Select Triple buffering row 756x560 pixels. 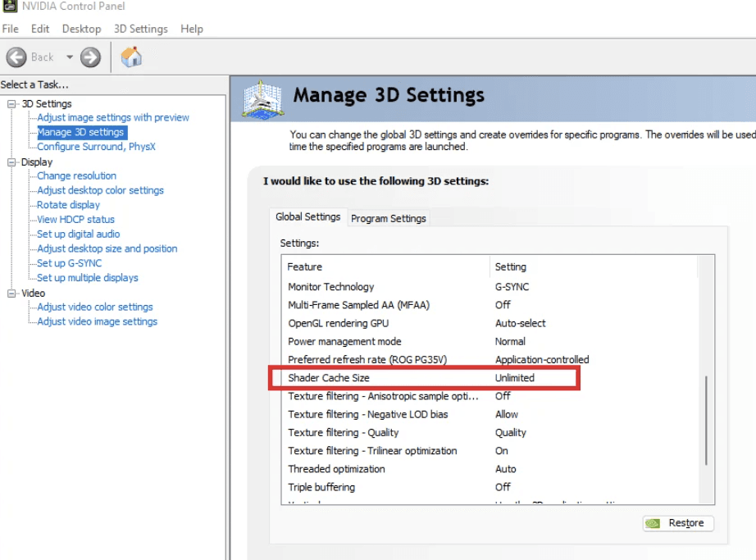point(490,487)
